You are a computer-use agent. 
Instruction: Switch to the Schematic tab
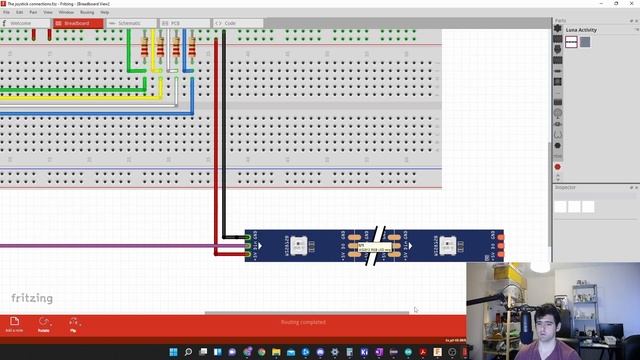tap(131, 23)
